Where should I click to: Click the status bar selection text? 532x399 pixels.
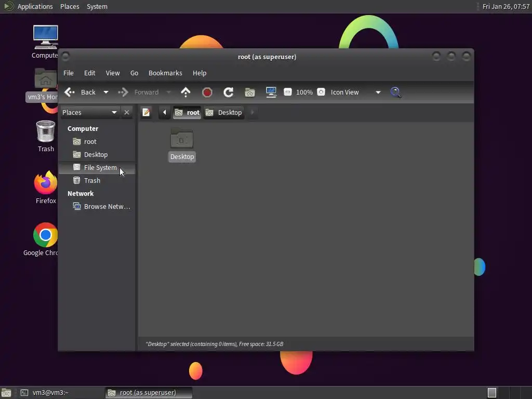pyautogui.click(x=215, y=344)
